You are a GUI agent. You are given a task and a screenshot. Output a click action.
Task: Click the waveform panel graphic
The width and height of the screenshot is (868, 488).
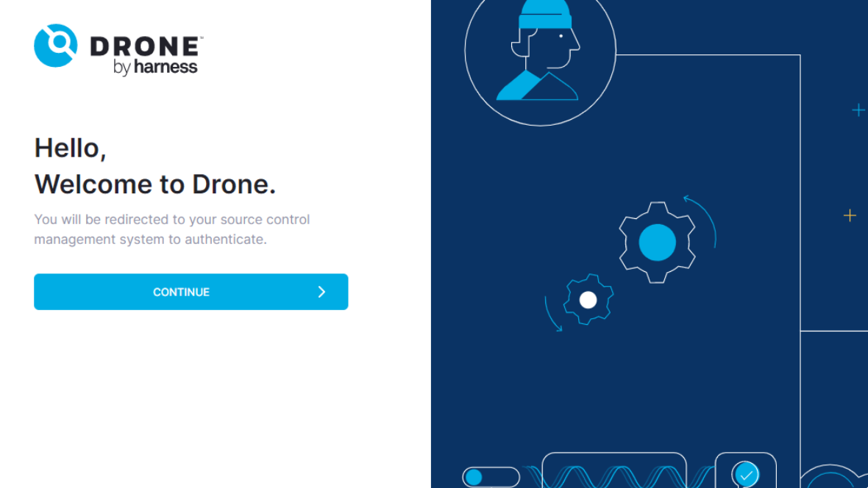pyautogui.click(x=614, y=474)
